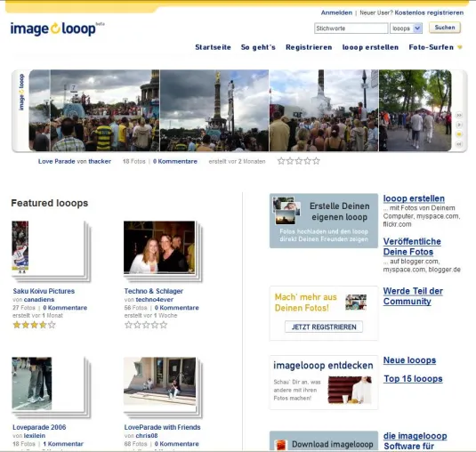Open Top 15 looops link
Viewport: 476px width, 452px height.
point(413,379)
